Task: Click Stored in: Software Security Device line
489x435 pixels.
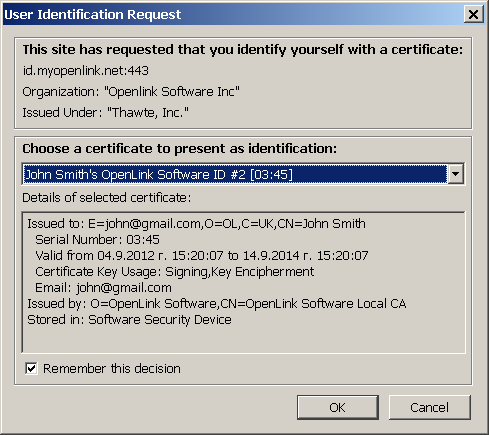Action: pyautogui.click(x=129, y=320)
